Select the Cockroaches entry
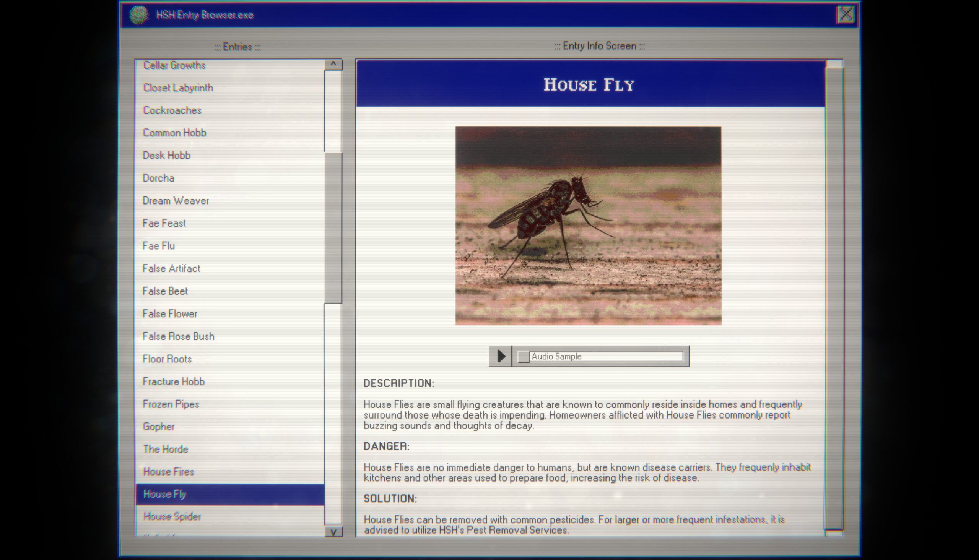 (x=172, y=110)
